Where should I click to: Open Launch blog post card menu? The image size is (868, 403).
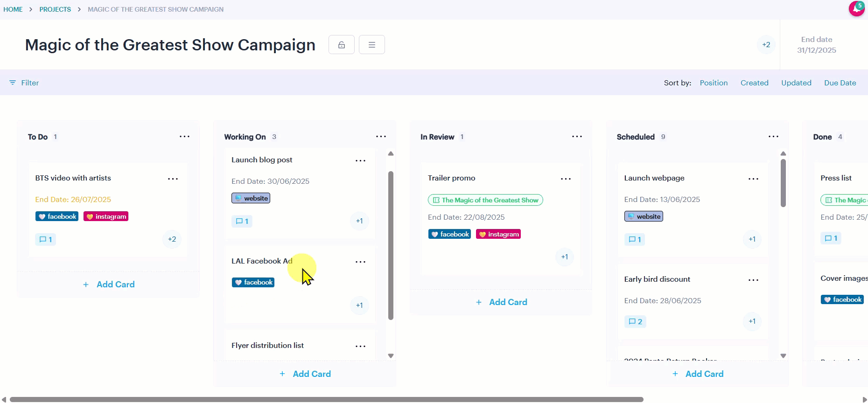coord(361,161)
